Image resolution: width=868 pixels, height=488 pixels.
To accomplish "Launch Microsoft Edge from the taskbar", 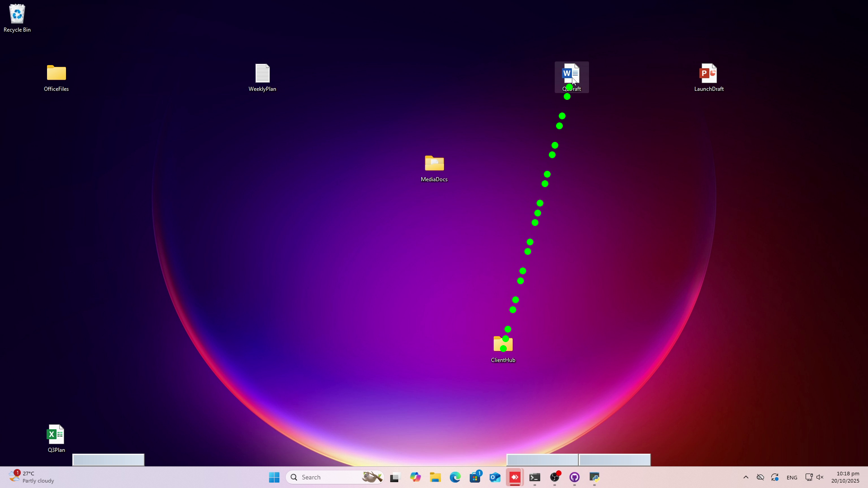I will [x=455, y=477].
